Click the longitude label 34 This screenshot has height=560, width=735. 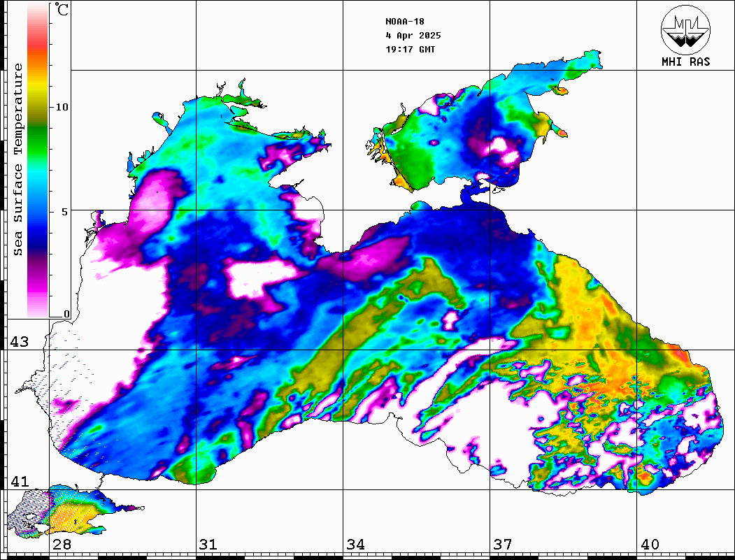355,545
